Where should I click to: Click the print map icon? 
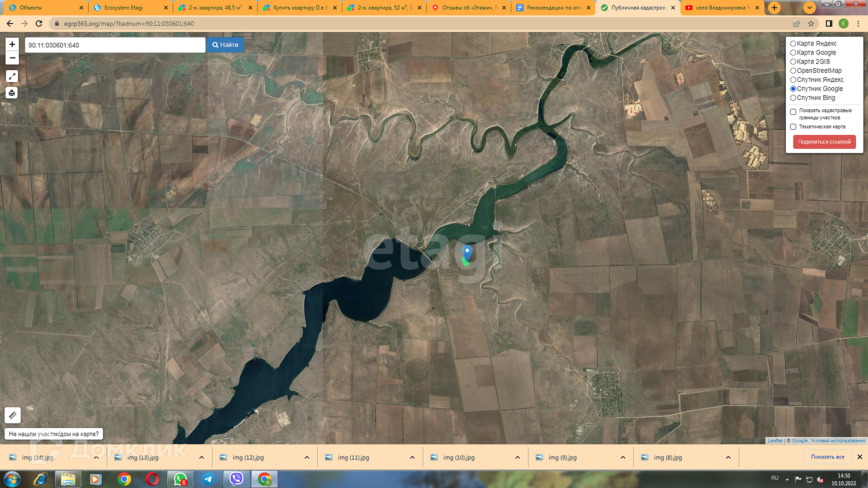pyautogui.click(x=12, y=93)
